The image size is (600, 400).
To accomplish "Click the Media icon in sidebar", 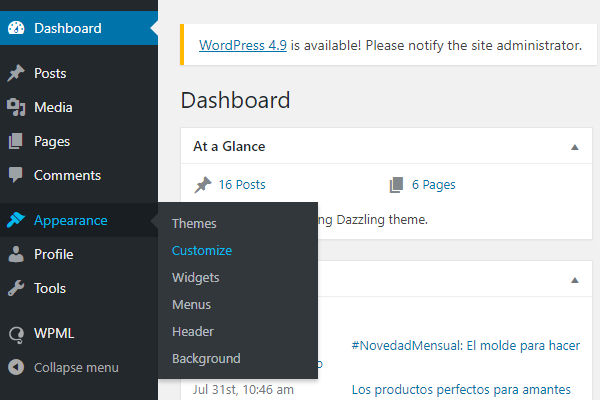I will (15, 108).
